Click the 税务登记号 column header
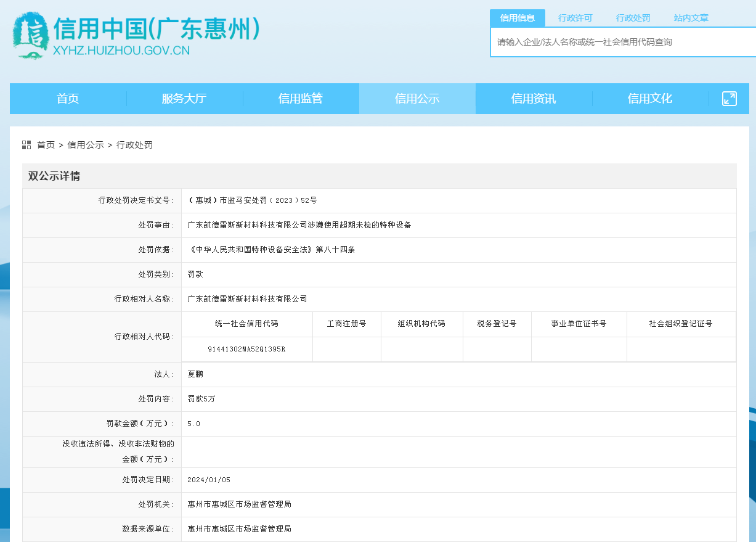The image size is (756, 542). point(497,324)
